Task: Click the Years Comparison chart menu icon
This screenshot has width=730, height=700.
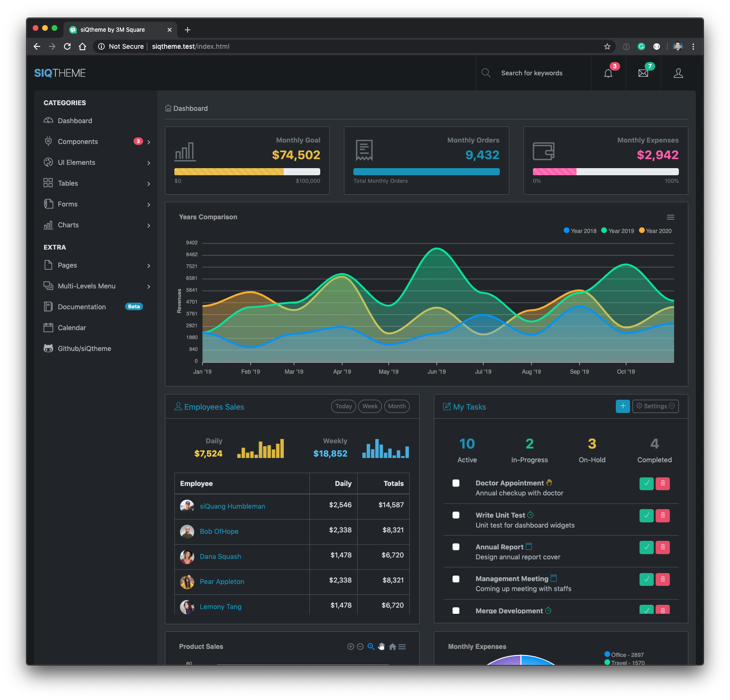Action: 670,217
